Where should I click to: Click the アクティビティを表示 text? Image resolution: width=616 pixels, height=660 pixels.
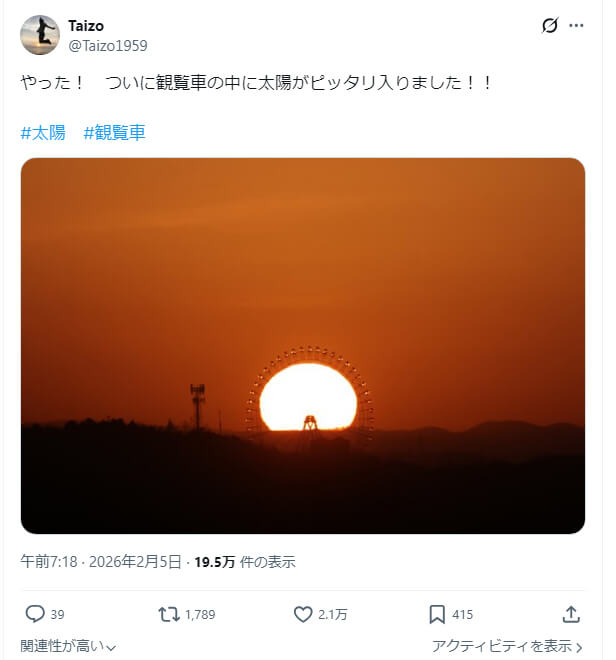click(501, 647)
